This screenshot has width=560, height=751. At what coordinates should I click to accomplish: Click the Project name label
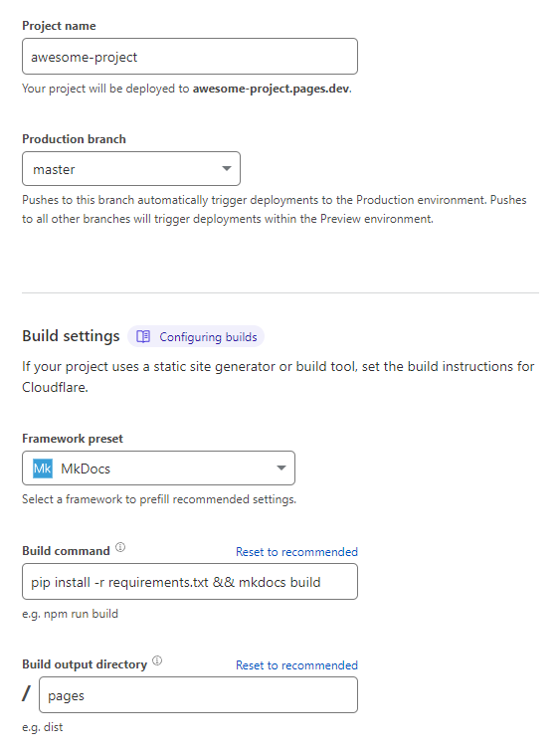pos(59,26)
